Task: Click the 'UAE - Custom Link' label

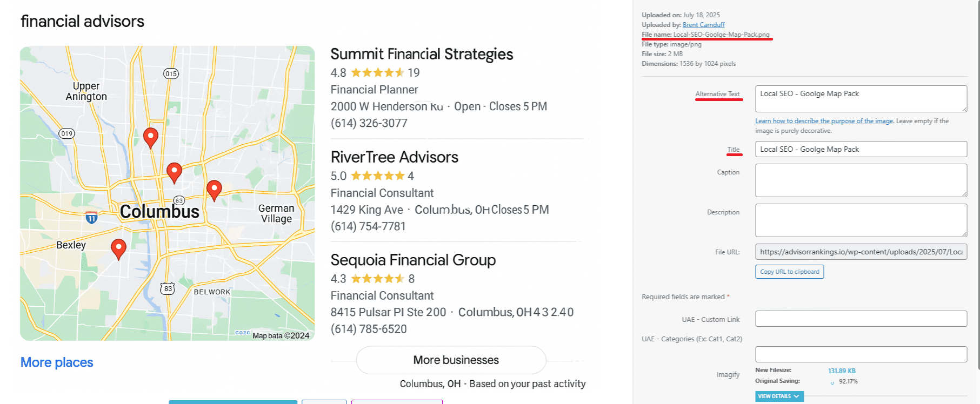Action: click(x=711, y=320)
